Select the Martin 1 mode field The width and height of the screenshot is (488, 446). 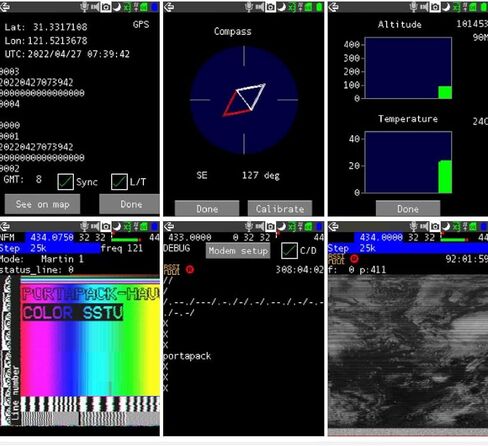[62, 259]
